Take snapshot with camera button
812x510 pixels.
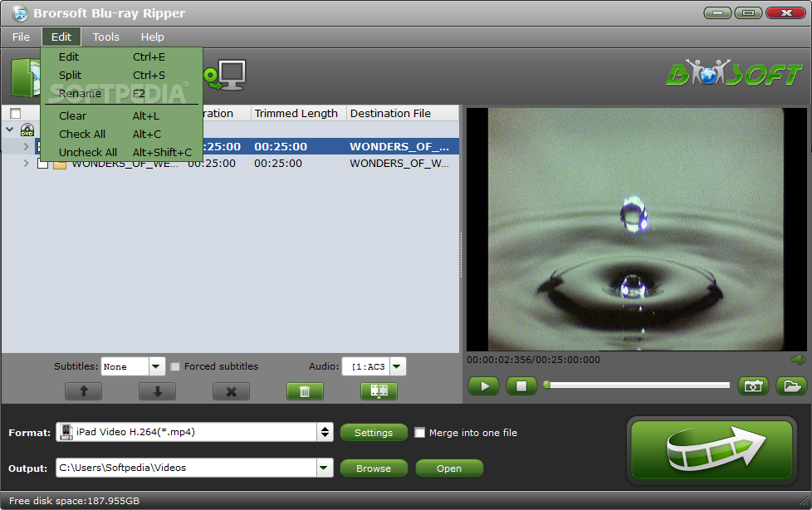coord(753,386)
